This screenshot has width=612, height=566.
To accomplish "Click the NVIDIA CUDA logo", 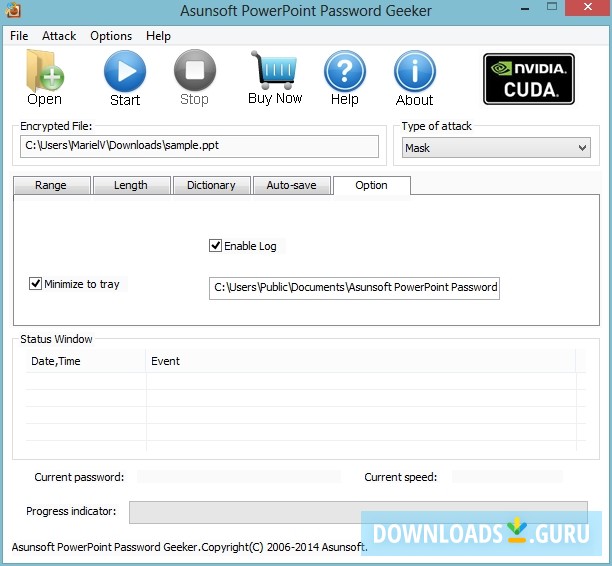I will click(529, 79).
